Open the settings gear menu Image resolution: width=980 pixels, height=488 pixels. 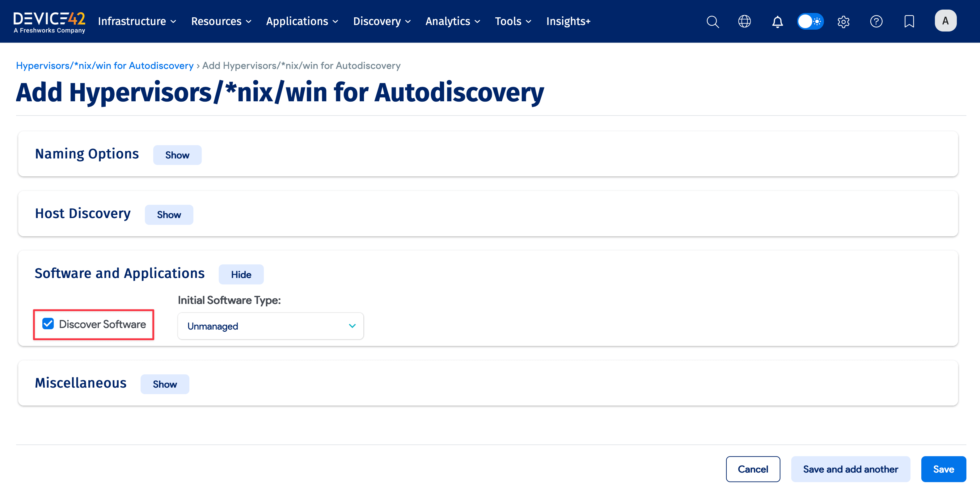[x=843, y=21]
